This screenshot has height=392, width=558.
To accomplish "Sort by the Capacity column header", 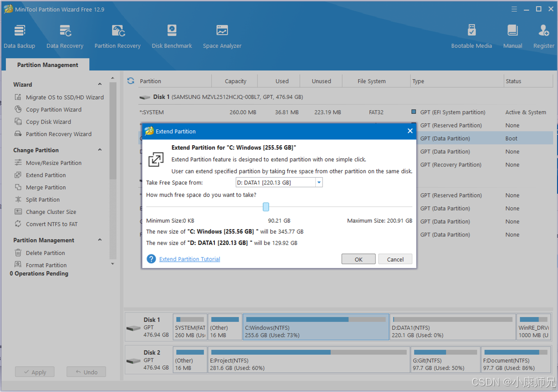I will click(x=235, y=81).
